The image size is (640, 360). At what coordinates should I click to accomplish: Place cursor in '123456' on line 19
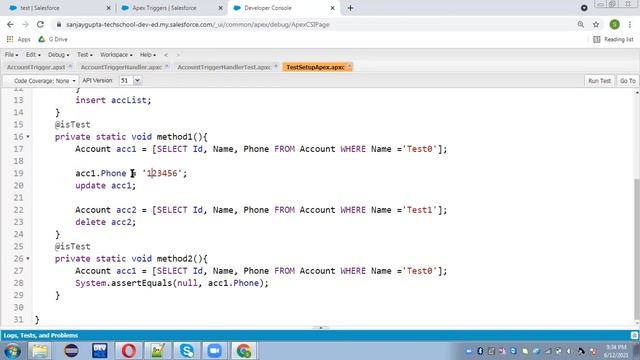[x=162, y=173]
